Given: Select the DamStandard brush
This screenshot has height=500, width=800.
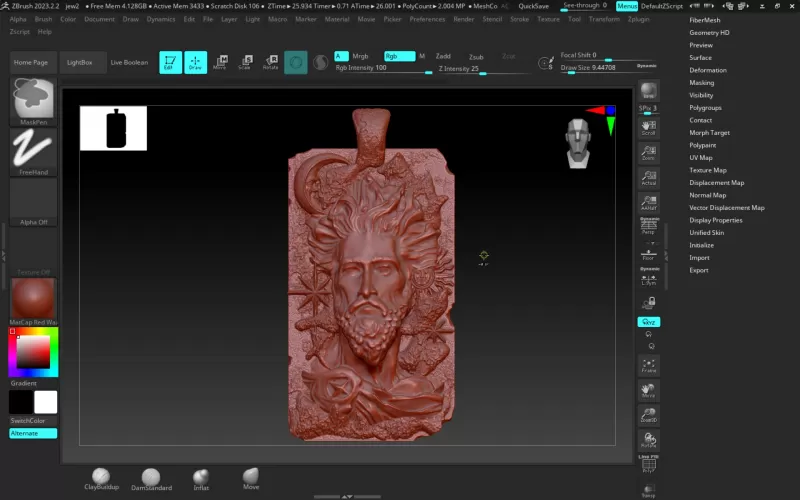Looking at the screenshot, I should click(x=151, y=480).
